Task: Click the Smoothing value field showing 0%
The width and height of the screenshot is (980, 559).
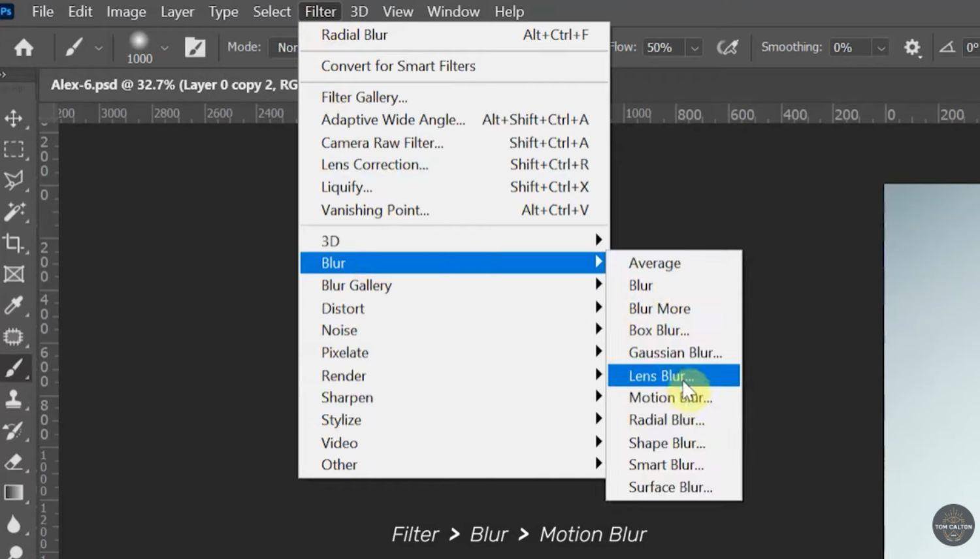Action: click(x=849, y=48)
